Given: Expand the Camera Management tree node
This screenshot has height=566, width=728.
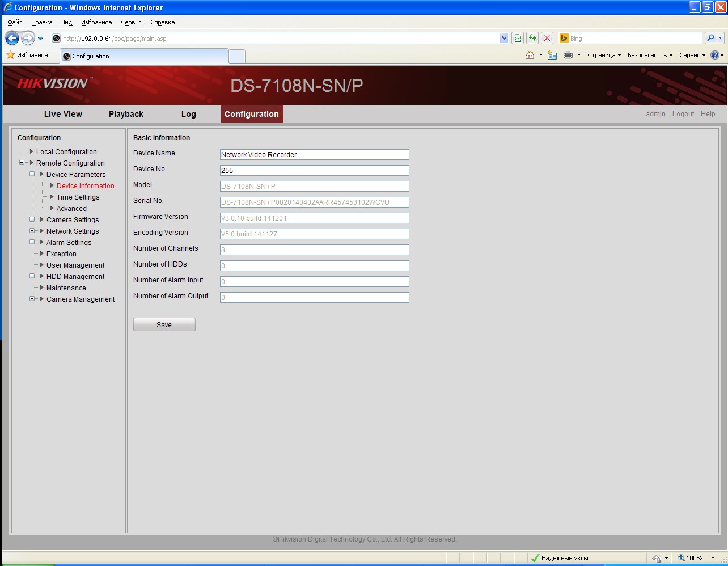Looking at the screenshot, I should pos(32,299).
